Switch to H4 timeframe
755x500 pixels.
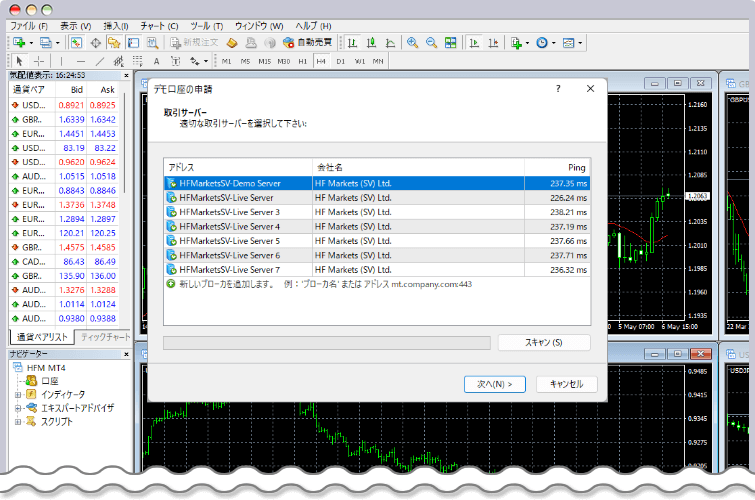tap(321, 61)
